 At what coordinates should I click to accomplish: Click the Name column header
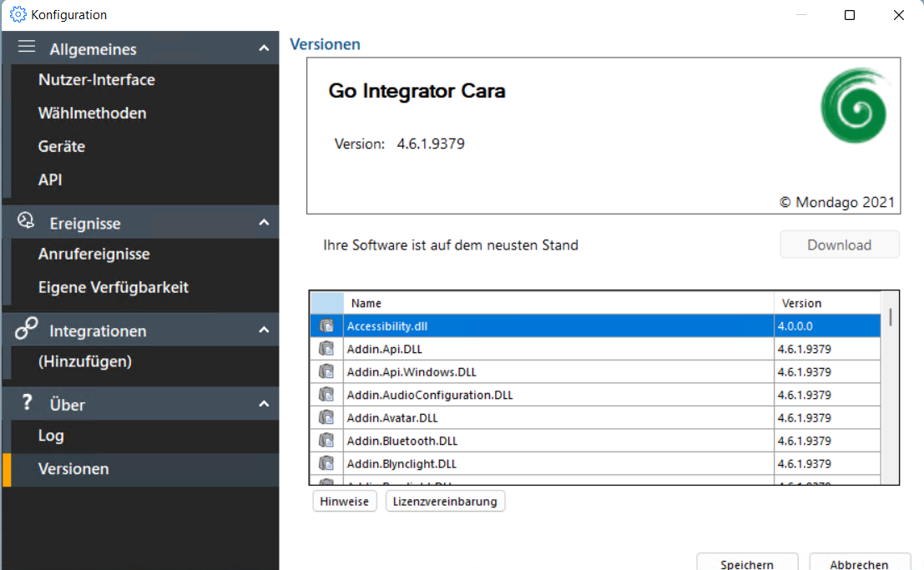(558, 303)
